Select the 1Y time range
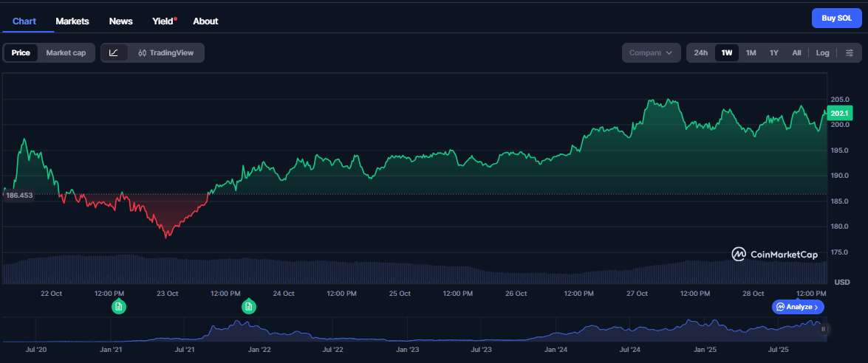This screenshot has height=363, width=868. 774,52
